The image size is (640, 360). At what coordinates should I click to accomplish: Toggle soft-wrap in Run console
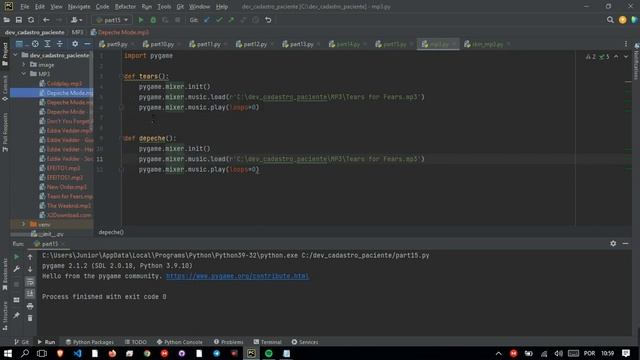[30, 282]
